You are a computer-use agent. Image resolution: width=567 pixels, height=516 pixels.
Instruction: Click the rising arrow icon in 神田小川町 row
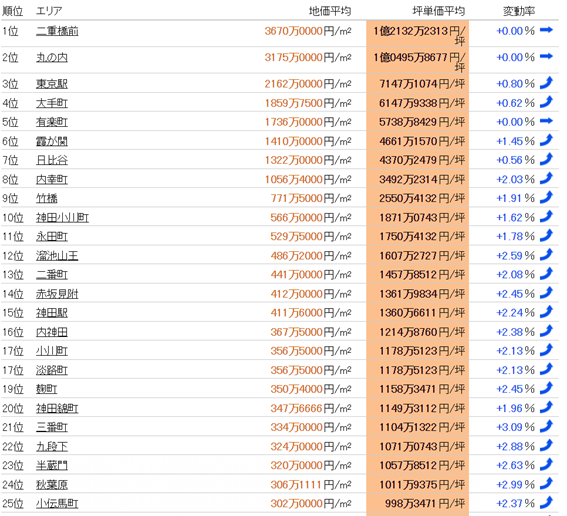pos(546,216)
